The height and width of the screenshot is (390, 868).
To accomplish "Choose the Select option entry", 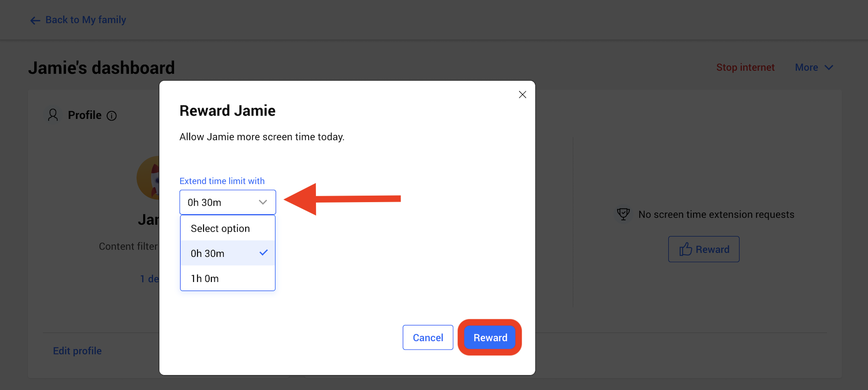I will click(227, 228).
